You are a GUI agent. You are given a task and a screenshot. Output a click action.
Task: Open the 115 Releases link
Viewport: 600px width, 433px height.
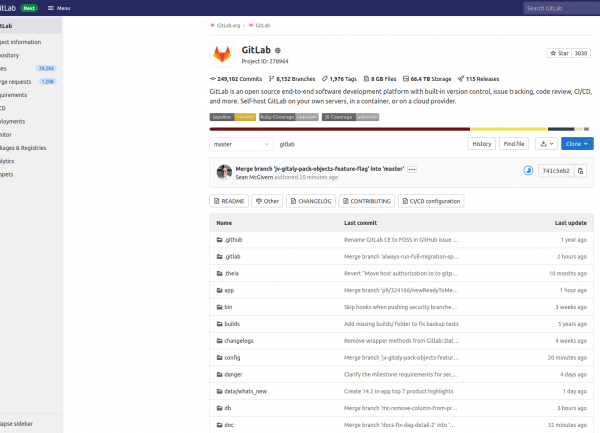point(478,79)
